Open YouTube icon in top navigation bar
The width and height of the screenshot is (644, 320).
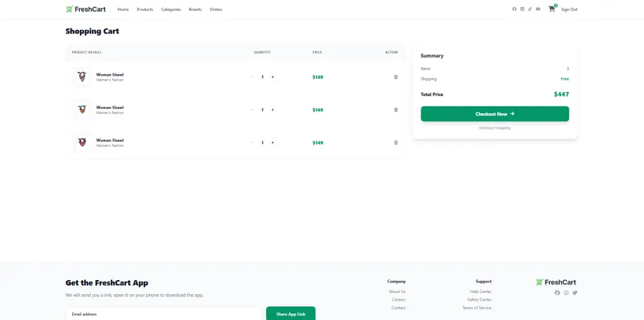pos(538,9)
